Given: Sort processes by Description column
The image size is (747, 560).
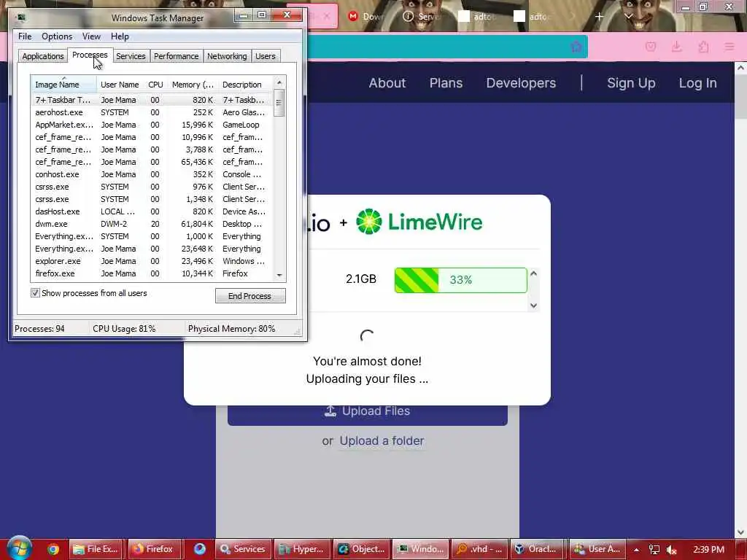Looking at the screenshot, I should click(246, 85).
